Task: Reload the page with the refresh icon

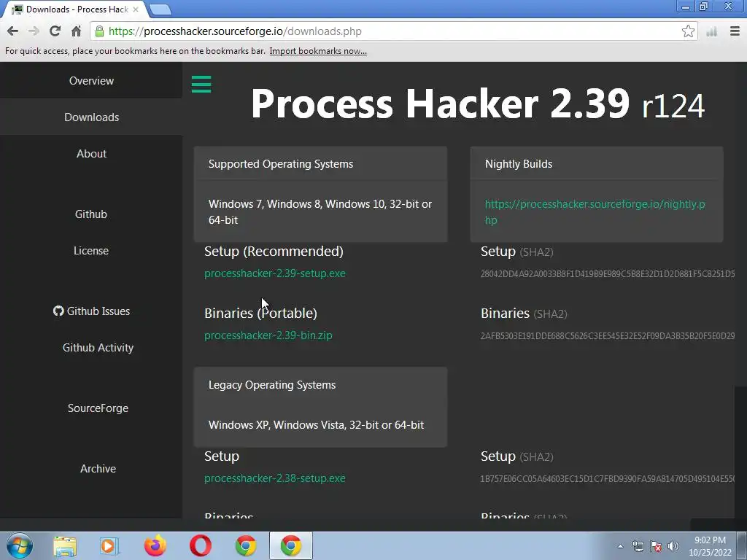Action: [55, 31]
